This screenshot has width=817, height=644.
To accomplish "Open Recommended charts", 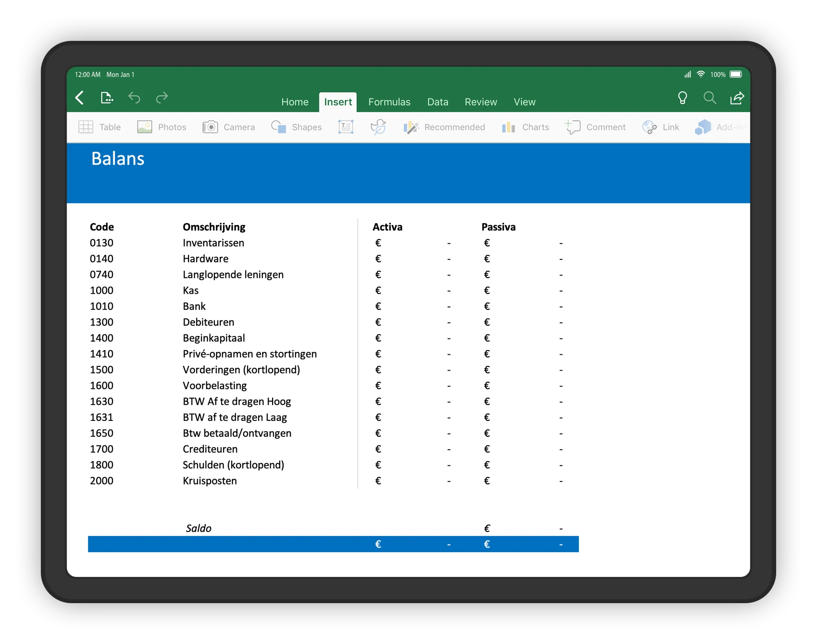I will tap(411, 127).
